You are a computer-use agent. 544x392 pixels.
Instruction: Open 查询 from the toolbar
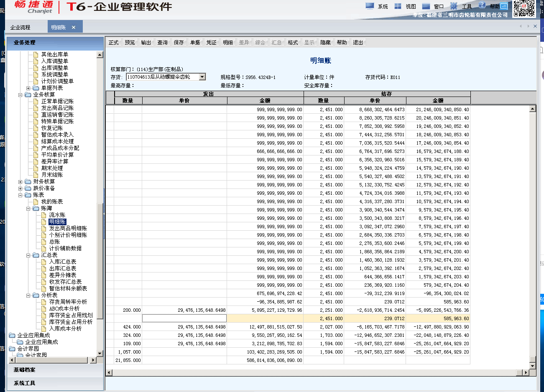(162, 43)
